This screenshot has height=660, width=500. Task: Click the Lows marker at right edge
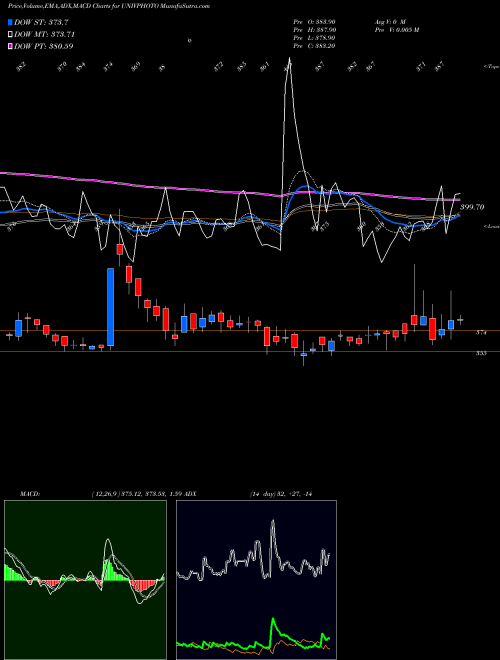(492, 226)
